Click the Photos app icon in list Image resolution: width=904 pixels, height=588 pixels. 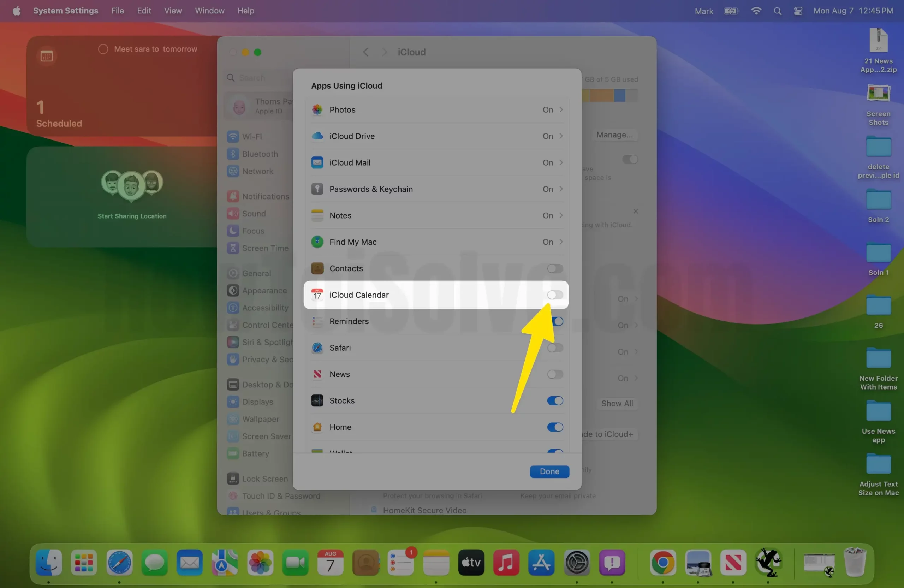coord(317,110)
